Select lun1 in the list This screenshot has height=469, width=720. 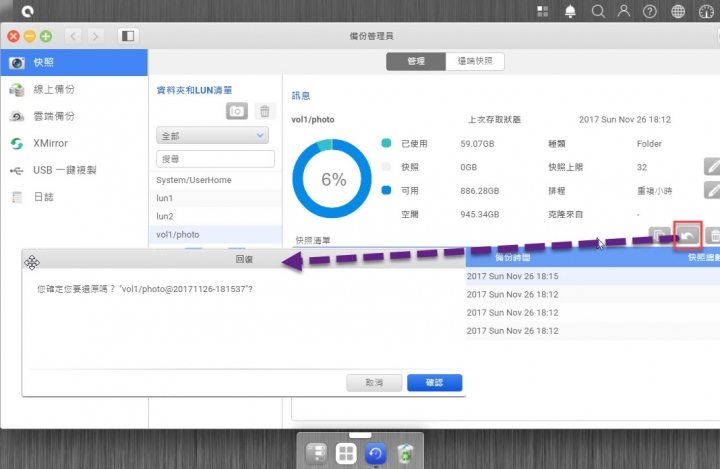[215, 198]
